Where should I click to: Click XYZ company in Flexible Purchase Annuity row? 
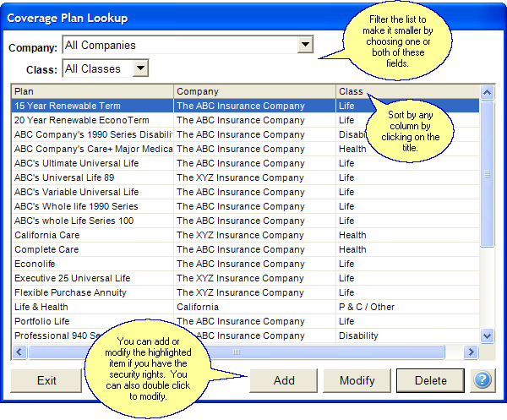240,292
